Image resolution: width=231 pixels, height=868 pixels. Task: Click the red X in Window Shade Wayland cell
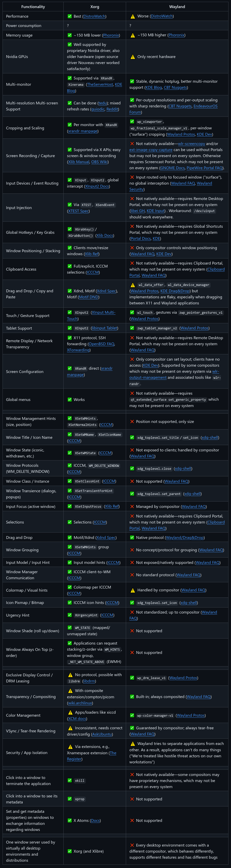tap(132, 631)
